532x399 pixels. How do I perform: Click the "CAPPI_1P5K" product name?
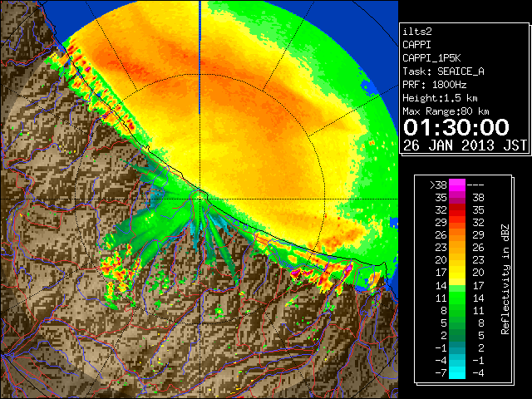coord(431,58)
